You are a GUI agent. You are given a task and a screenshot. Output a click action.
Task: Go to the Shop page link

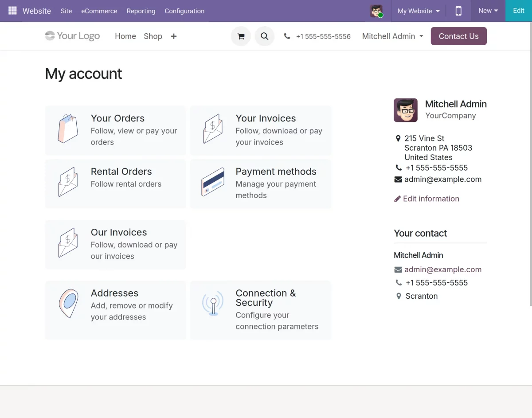click(153, 36)
